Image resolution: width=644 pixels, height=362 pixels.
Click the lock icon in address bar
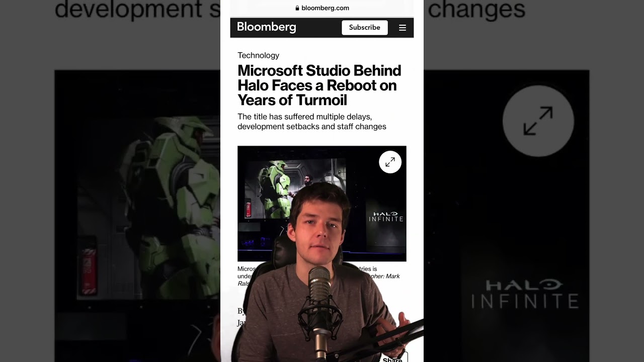pos(297,8)
